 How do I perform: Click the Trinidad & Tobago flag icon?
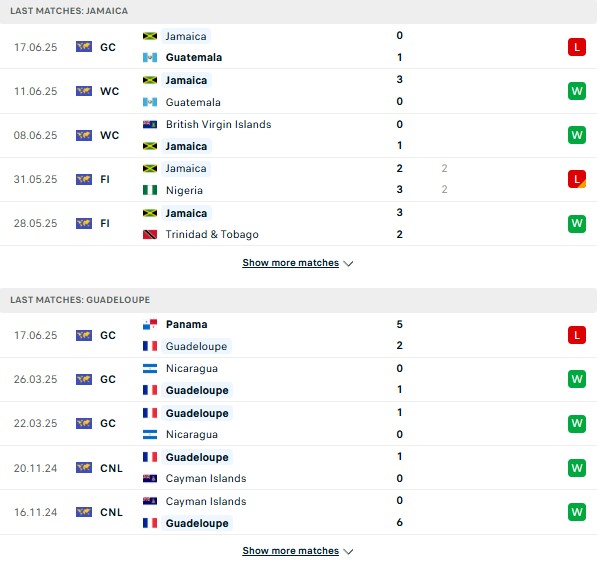coord(150,234)
